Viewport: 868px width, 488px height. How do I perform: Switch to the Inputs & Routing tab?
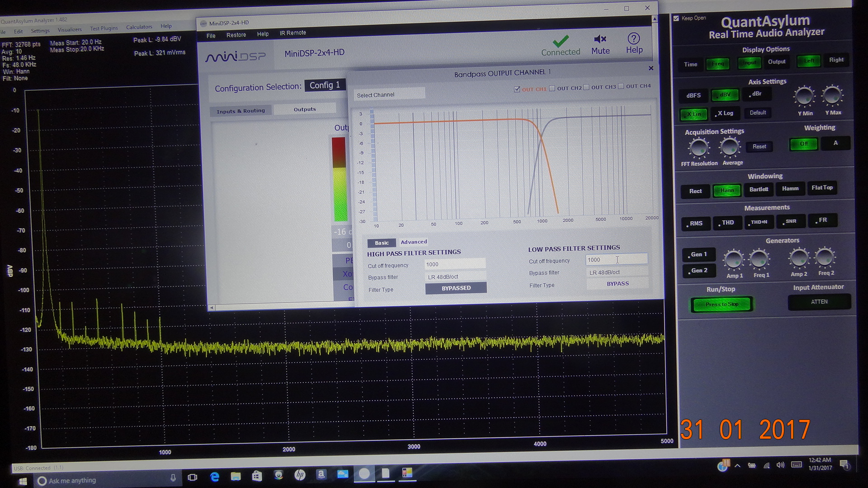241,111
